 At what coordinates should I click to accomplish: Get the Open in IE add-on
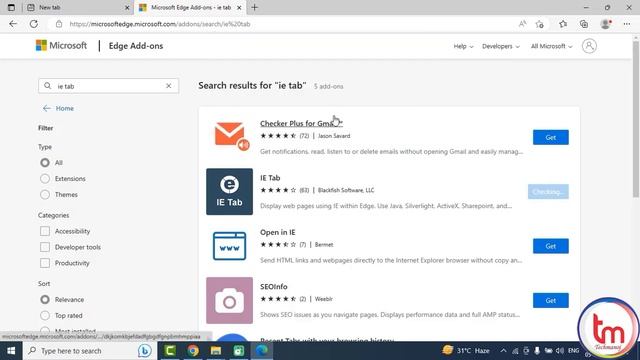click(551, 246)
